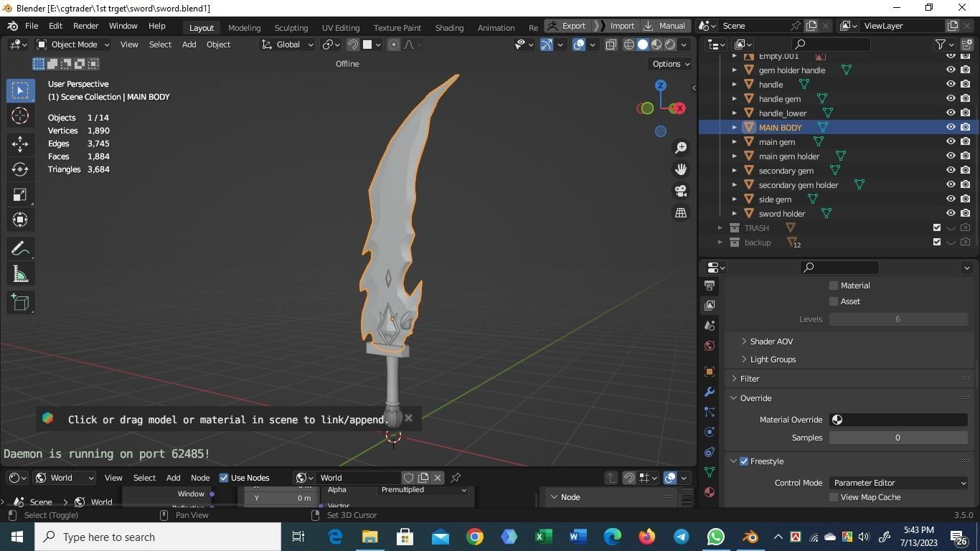980x551 pixels.
Task: Choose the Move tool
Action: [x=20, y=143]
